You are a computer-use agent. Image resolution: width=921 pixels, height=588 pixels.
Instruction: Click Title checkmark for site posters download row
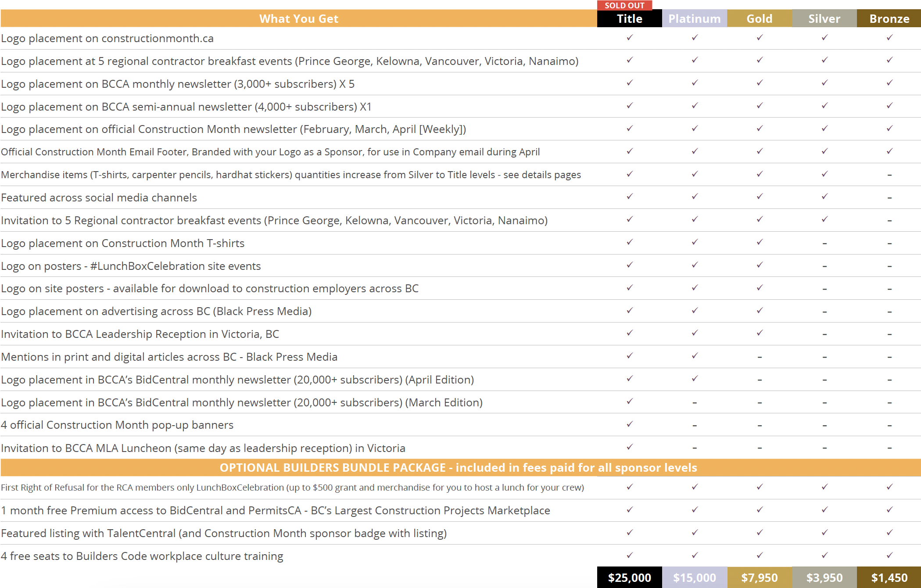630,288
